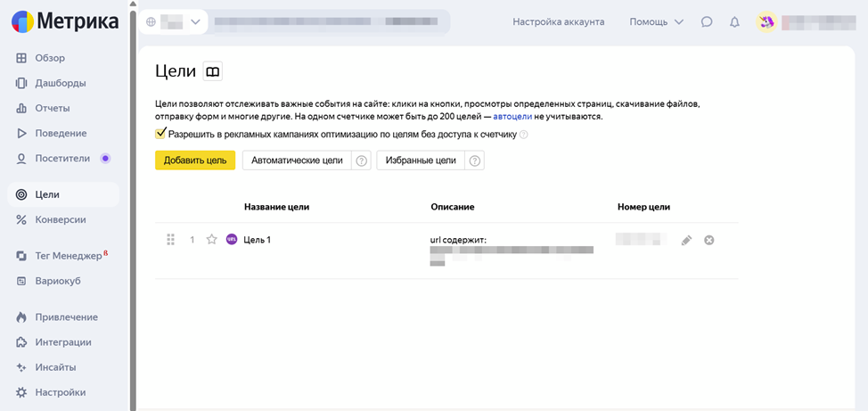Click the help icon beside Избранные цели
The width and height of the screenshot is (868, 411).
475,160
